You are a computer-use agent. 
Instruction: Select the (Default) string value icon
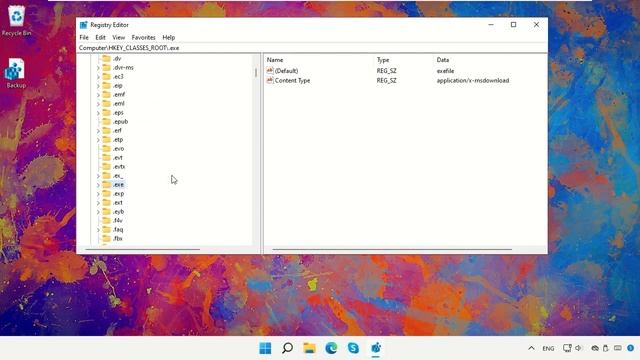pos(270,71)
